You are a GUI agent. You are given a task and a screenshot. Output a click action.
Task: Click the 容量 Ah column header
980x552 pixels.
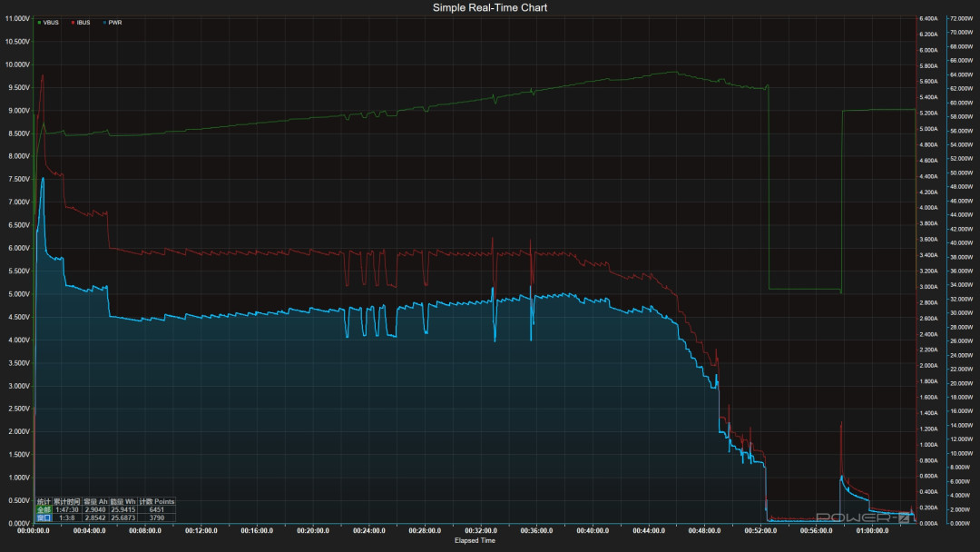tap(95, 501)
